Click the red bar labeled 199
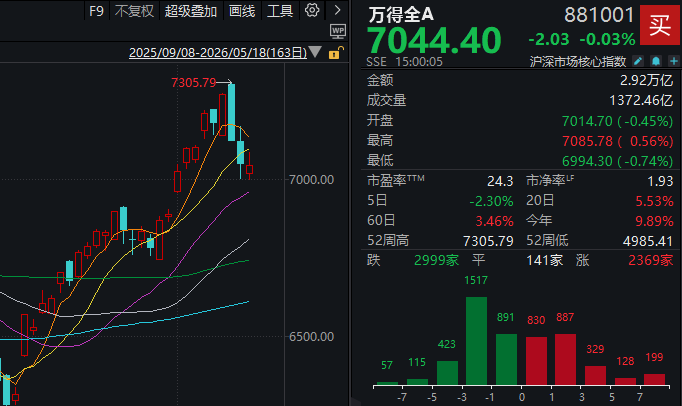Viewport: 682px width, 406px height. click(x=655, y=379)
